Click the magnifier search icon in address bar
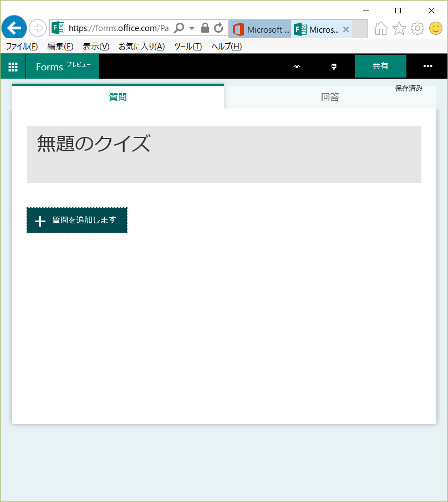This screenshot has height=502, width=448. tap(179, 28)
